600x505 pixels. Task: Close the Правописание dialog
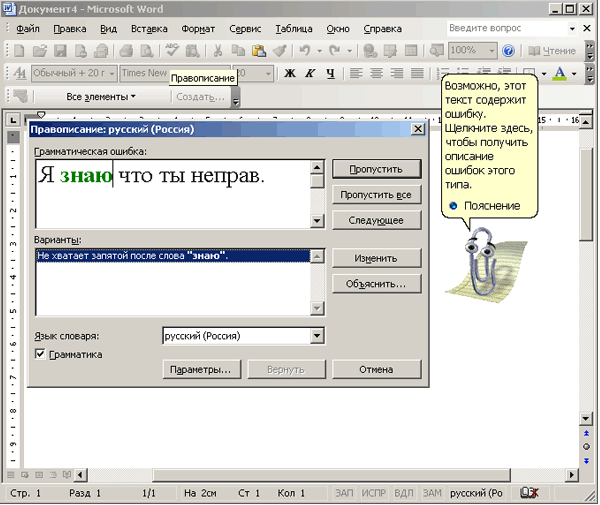pos(418,129)
